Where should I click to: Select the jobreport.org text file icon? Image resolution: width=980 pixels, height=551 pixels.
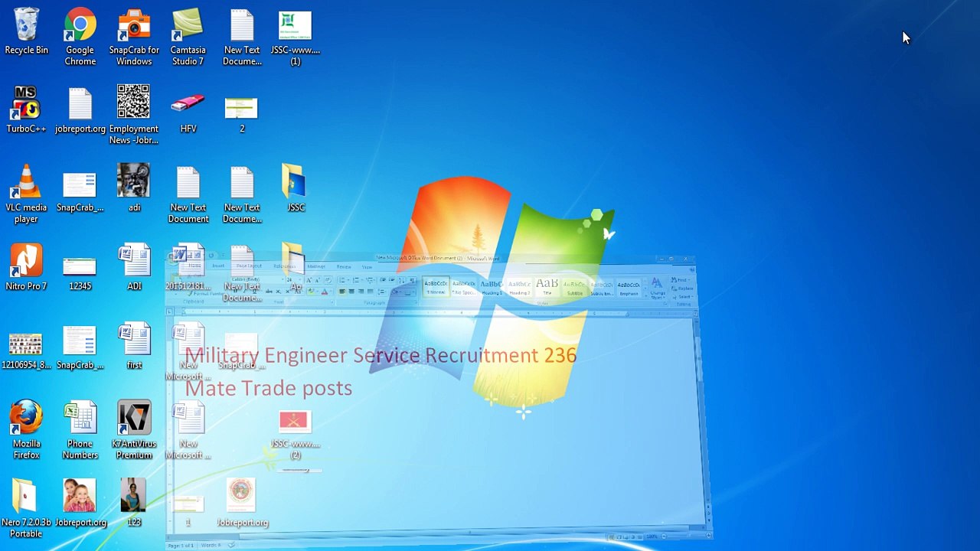point(80,109)
